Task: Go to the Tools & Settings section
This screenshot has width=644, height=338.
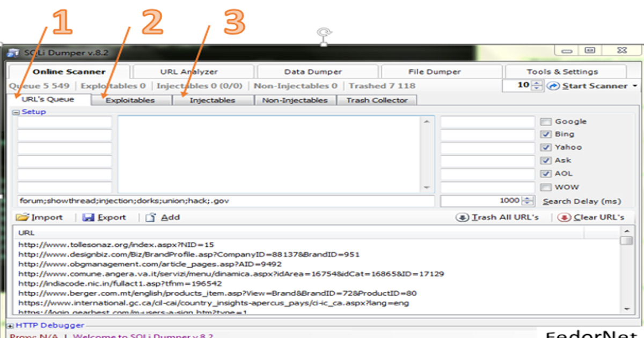Action: coord(563,71)
